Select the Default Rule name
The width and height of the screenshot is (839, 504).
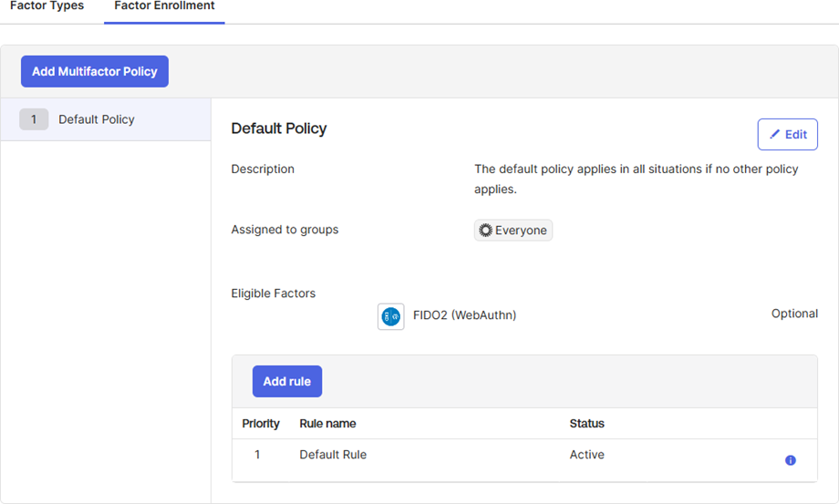333,454
